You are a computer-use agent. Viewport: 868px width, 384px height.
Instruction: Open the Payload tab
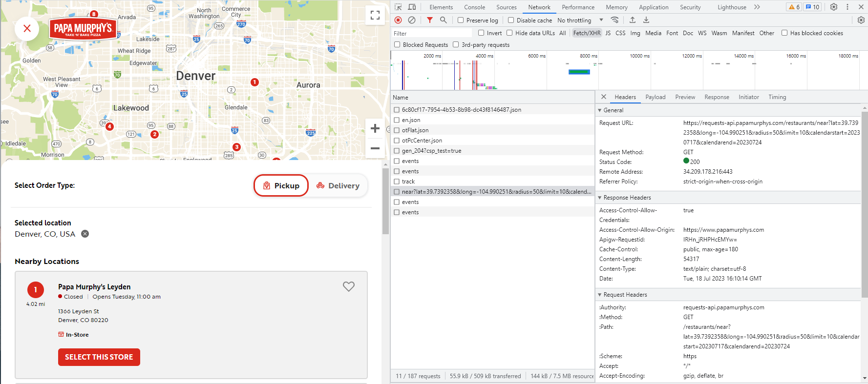pos(655,97)
